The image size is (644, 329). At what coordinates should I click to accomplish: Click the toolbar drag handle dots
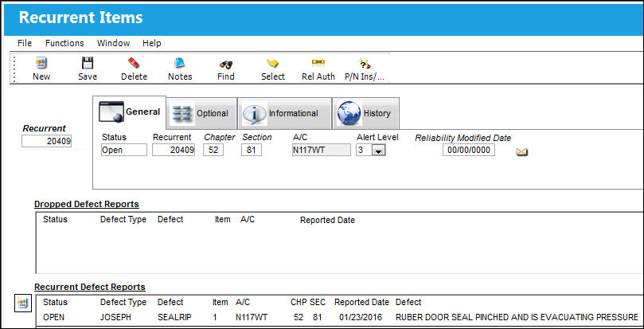15,69
